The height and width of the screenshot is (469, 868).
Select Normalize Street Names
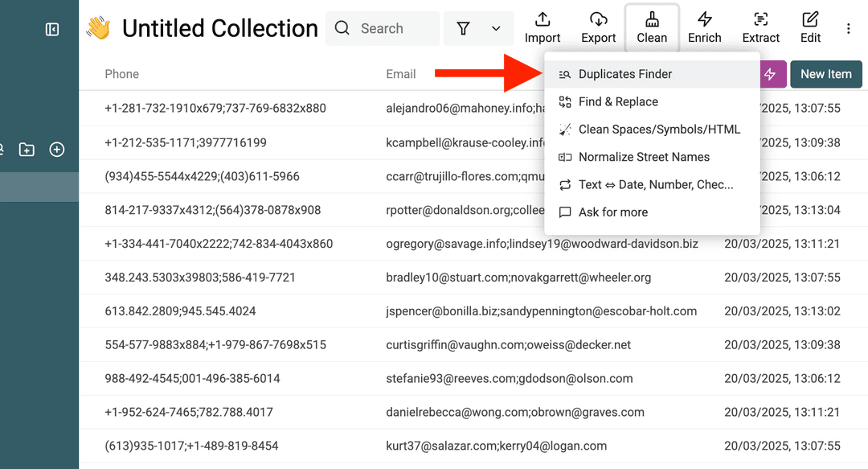point(643,156)
